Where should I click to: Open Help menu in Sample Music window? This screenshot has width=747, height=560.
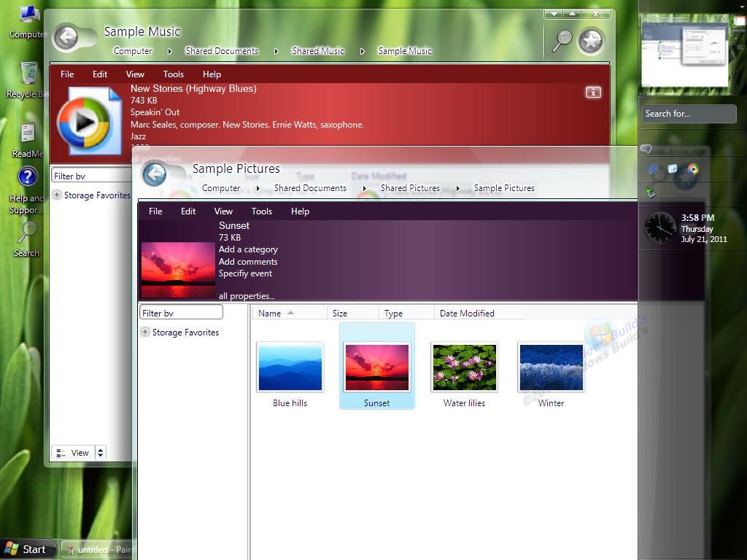212,74
